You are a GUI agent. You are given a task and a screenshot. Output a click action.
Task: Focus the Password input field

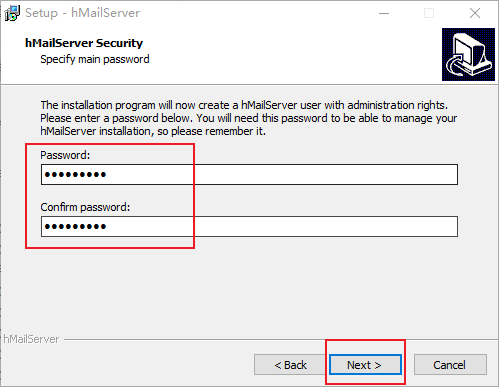click(249, 174)
